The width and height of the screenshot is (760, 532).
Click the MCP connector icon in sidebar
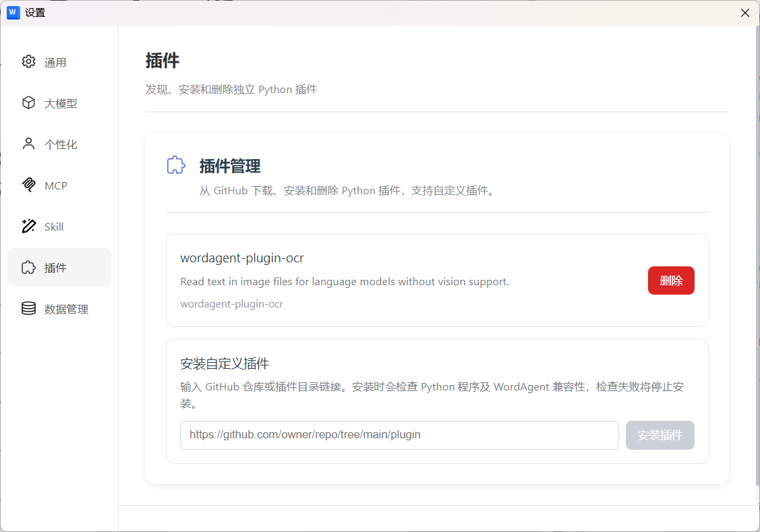coord(28,185)
